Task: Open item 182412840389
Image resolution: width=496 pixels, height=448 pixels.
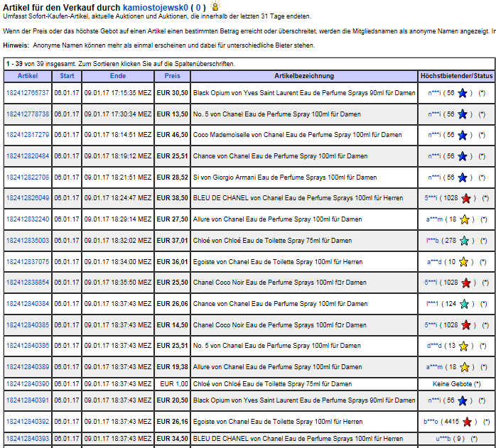Action: [x=28, y=367]
